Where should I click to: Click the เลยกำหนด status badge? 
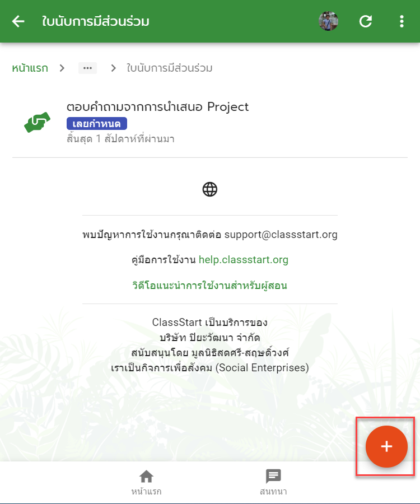click(97, 124)
